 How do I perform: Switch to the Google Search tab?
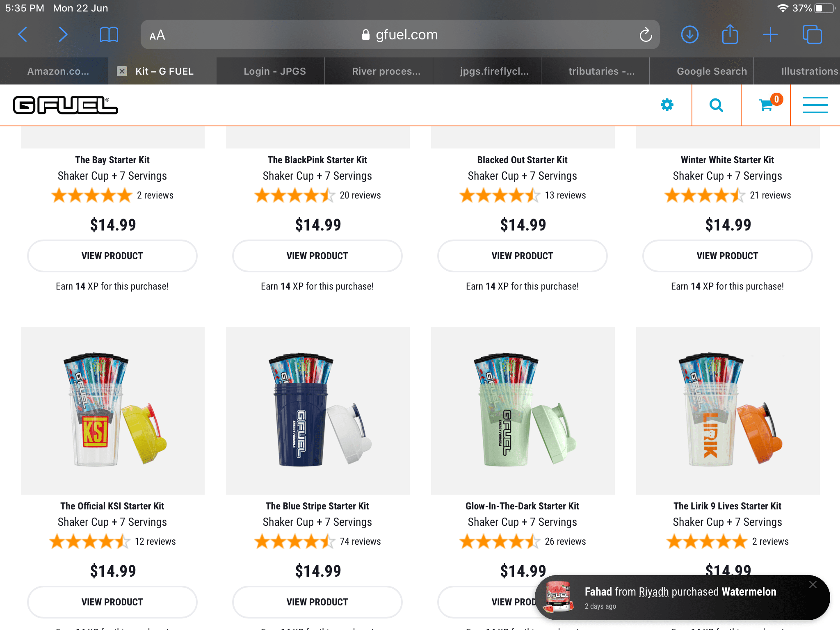pyautogui.click(x=712, y=71)
